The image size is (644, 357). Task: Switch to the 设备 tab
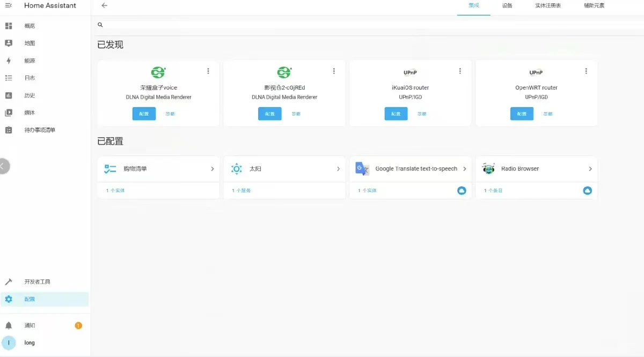tap(507, 5)
